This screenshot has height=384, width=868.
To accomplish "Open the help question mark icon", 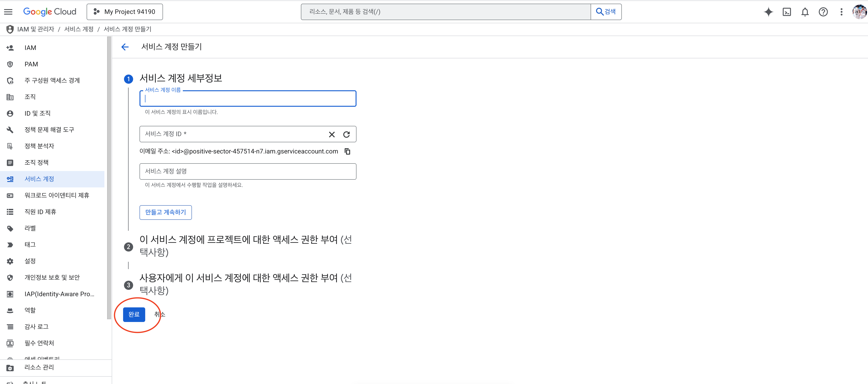I will (x=823, y=12).
